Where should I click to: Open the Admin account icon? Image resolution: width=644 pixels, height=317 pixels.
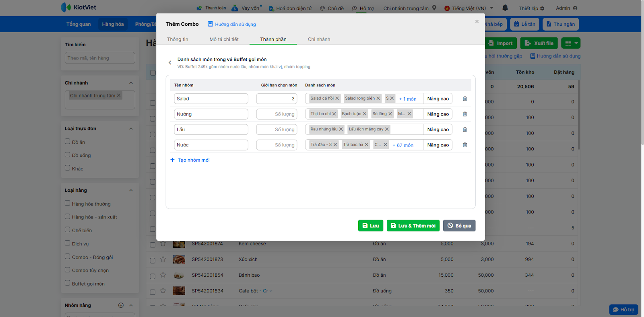pyautogui.click(x=575, y=8)
